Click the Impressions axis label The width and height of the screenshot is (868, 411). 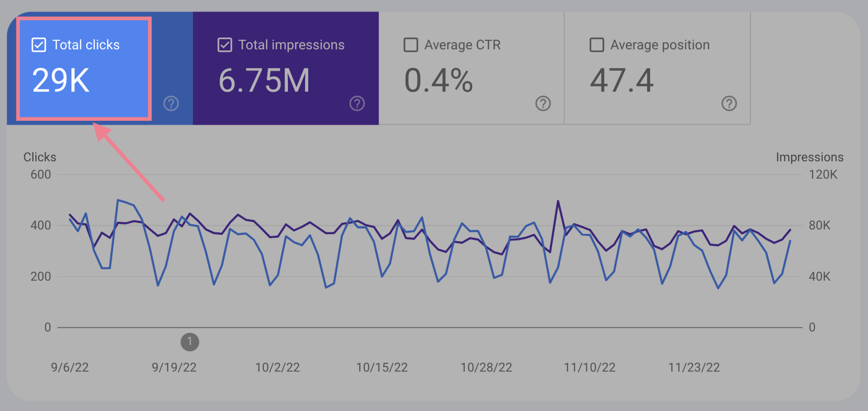click(x=810, y=157)
